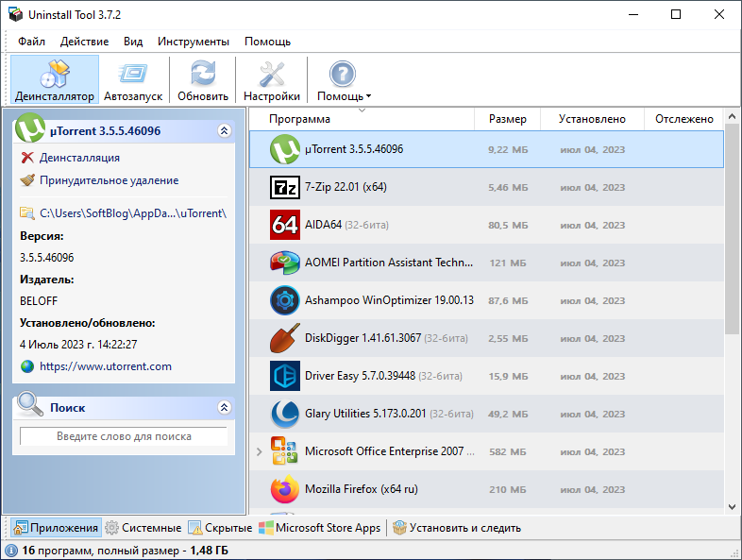Viewport: 742px width, 560px height.
Task: Select Ashampoo WinOptimizer 19.00.13 row text
Action: (389, 300)
